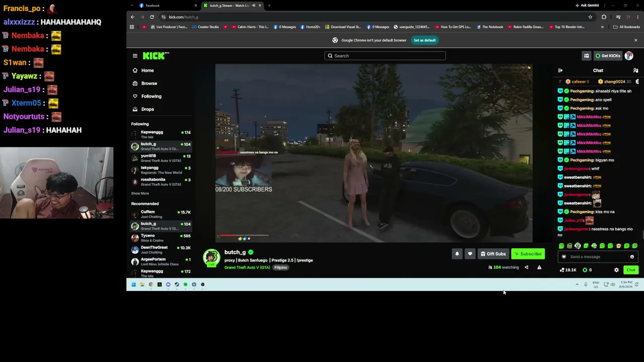Open the Chrome extensions puzzle icon
The image size is (644, 362).
[x=604, y=17]
